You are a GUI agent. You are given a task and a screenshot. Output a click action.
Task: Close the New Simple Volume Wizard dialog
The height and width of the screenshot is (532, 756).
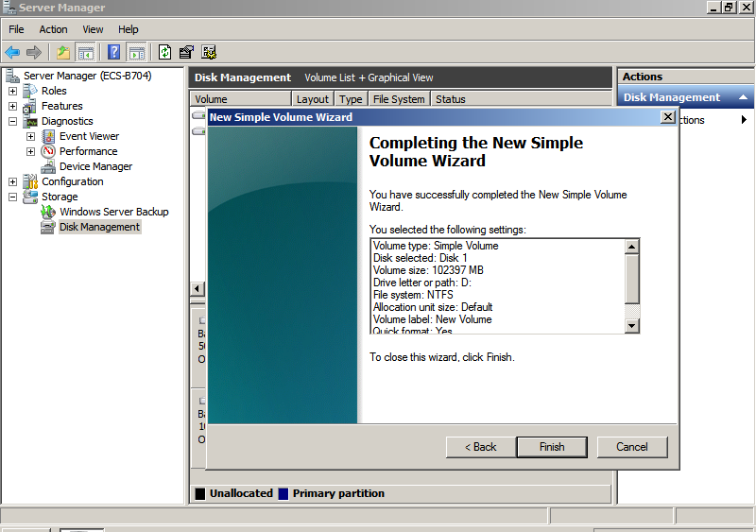coord(668,117)
